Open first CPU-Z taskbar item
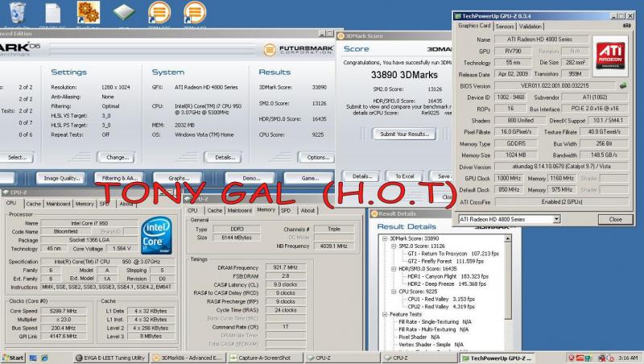 (x=343, y=358)
